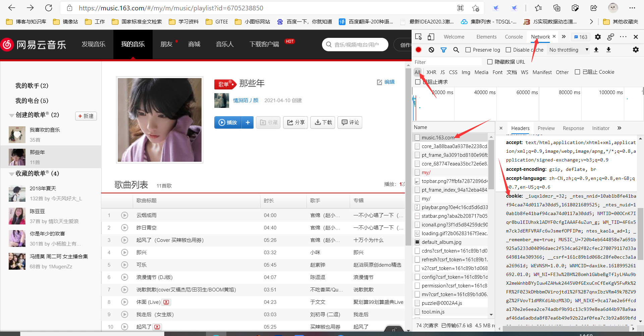Viewport: 644px width, 336px height.
Task: Enable Preserve log checkbox
Action: pyautogui.click(x=468, y=50)
